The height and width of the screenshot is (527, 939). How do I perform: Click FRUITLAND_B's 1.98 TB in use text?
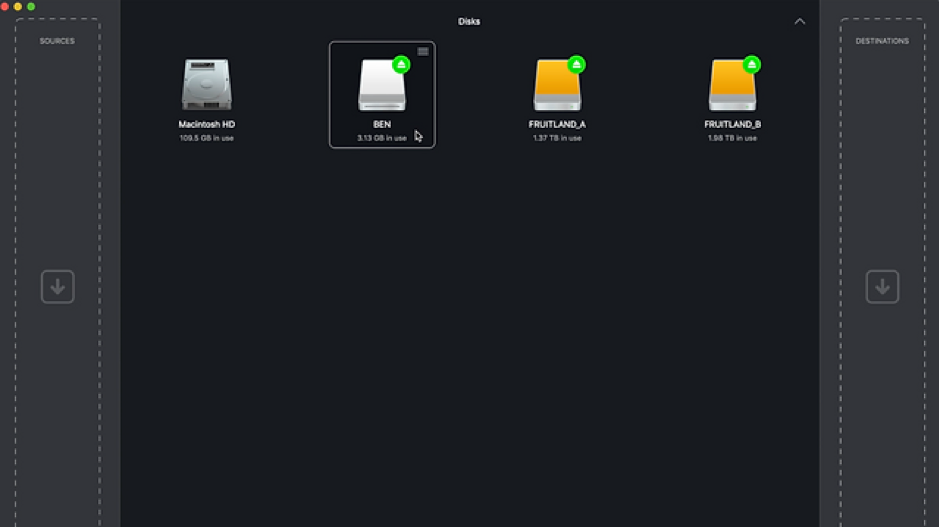tap(732, 138)
